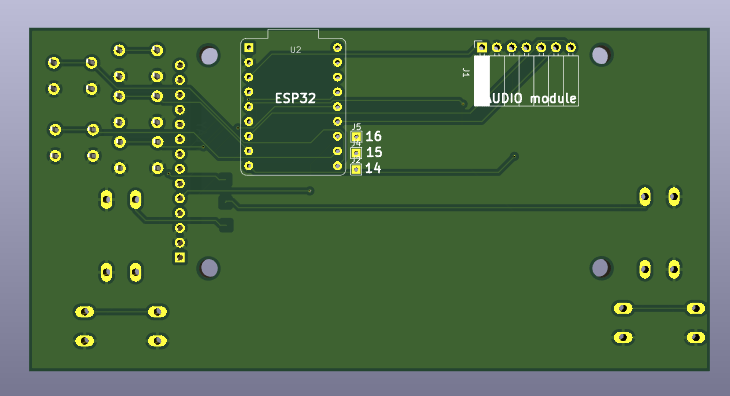730x396 pixels.
Task: Pick the square pad next to 16
Action: 356,137
